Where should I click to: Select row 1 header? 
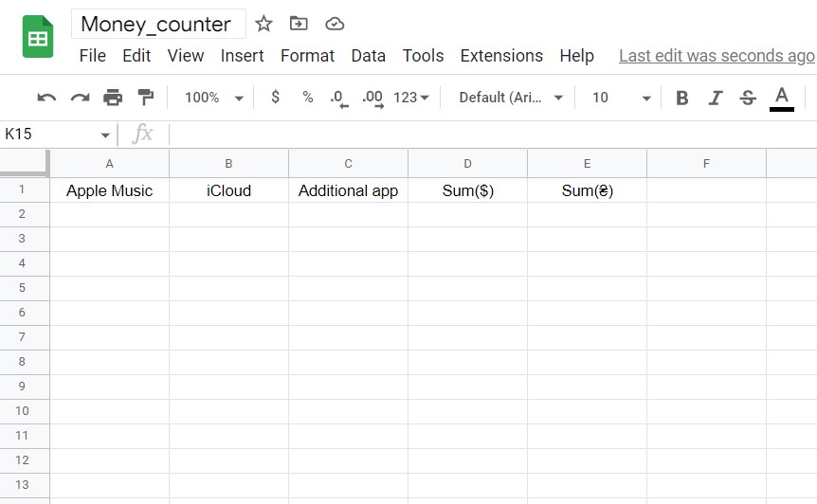[x=25, y=190]
